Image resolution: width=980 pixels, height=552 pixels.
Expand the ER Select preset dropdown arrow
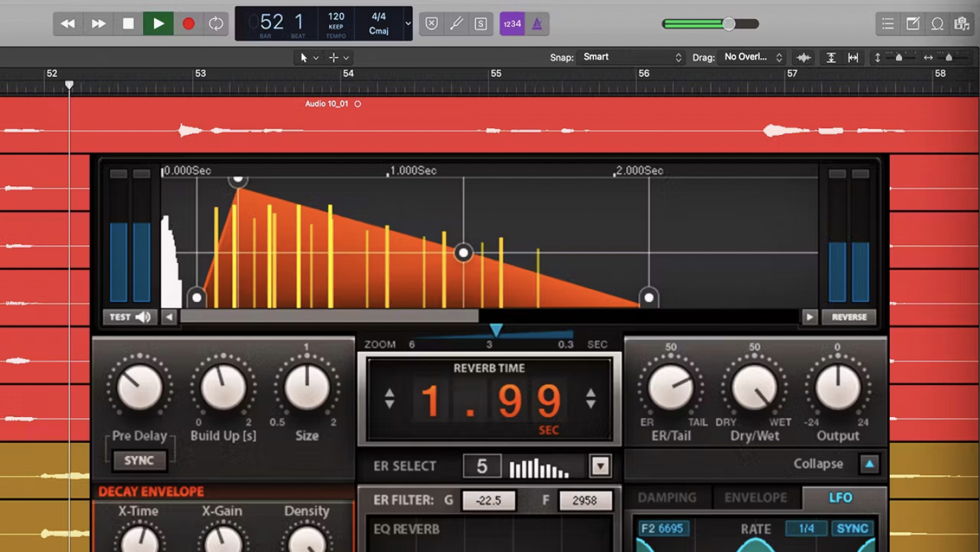[600, 466]
